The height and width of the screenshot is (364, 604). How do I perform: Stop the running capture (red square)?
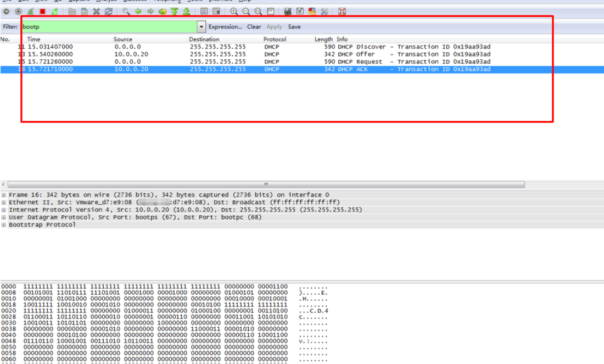42,12
